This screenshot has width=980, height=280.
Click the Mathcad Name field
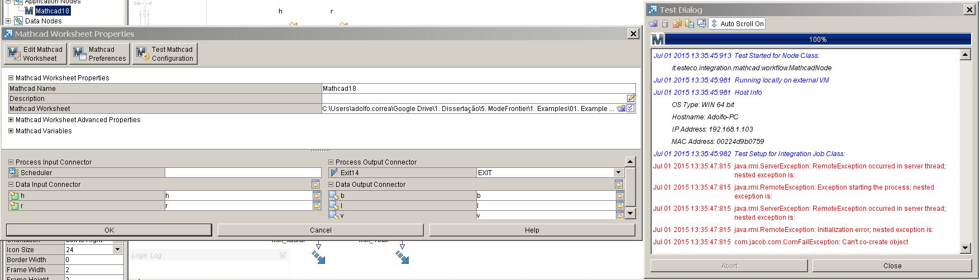click(479, 89)
